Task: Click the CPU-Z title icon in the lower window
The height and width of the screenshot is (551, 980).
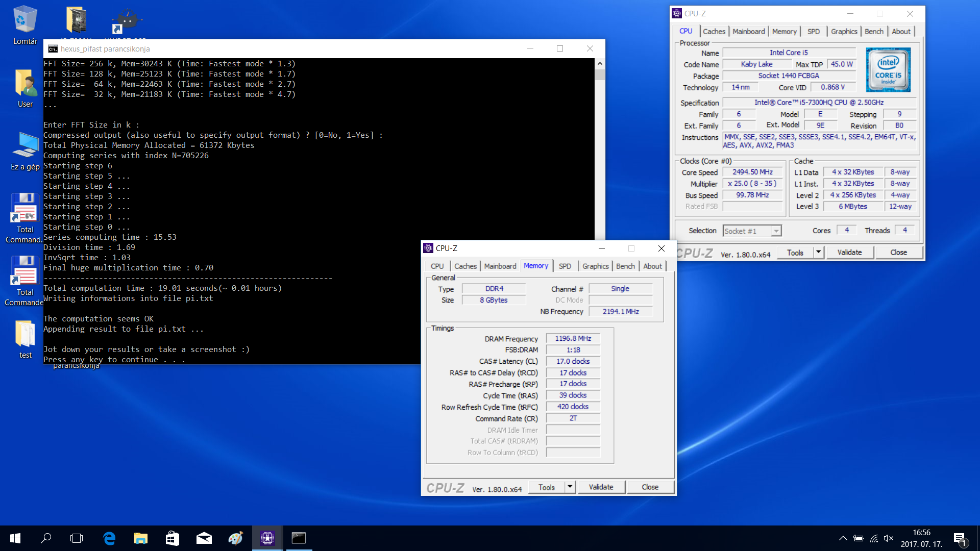Action: (x=428, y=248)
